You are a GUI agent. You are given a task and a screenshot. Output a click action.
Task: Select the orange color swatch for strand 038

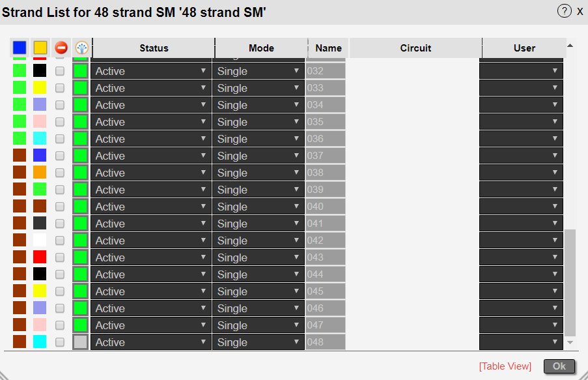[x=40, y=173]
